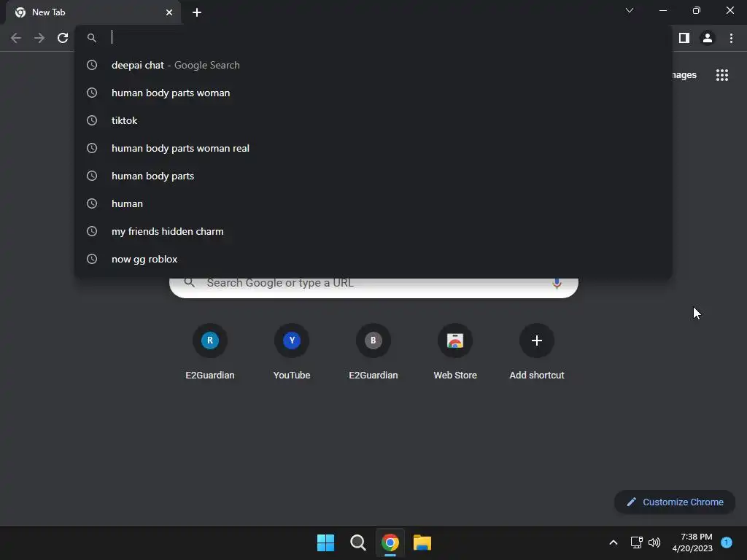747x560 pixels.
Task: Open a new tab with the plus button
Action: [197, 12]
